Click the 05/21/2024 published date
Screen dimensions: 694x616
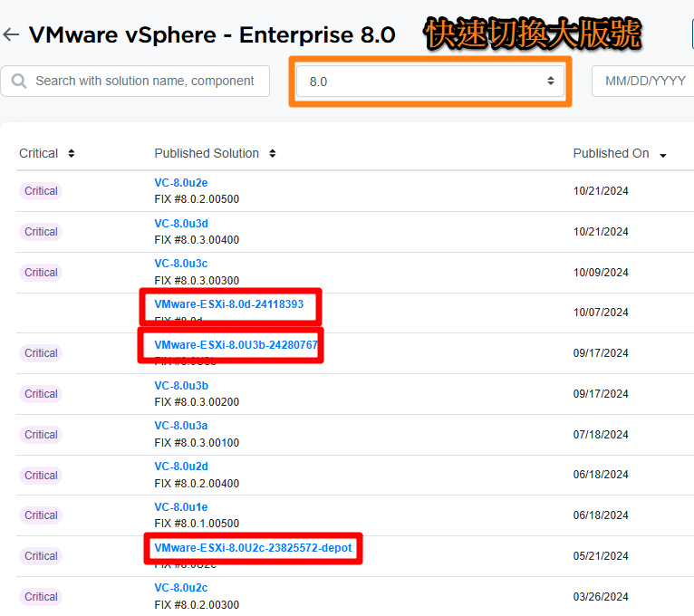click(601, 556)
